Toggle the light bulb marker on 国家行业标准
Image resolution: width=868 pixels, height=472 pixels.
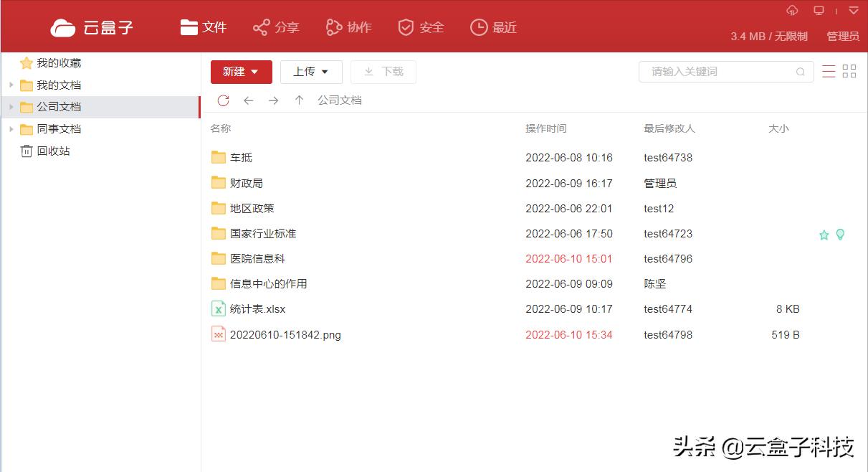[x=839, y=234]
